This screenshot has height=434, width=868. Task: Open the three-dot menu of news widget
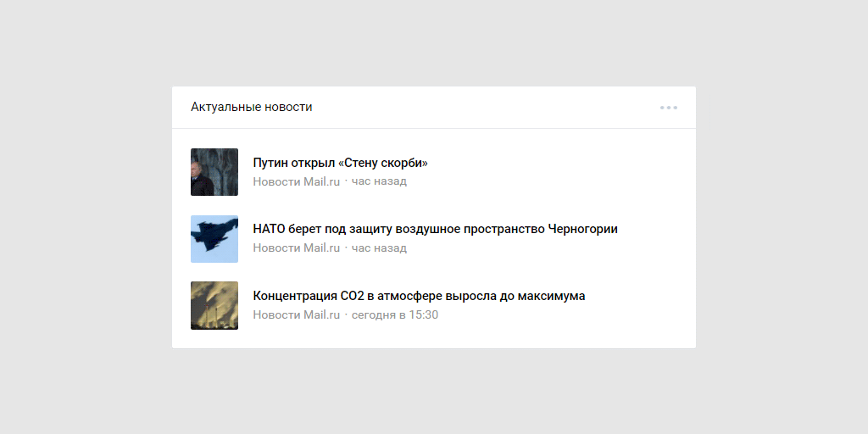669,108
